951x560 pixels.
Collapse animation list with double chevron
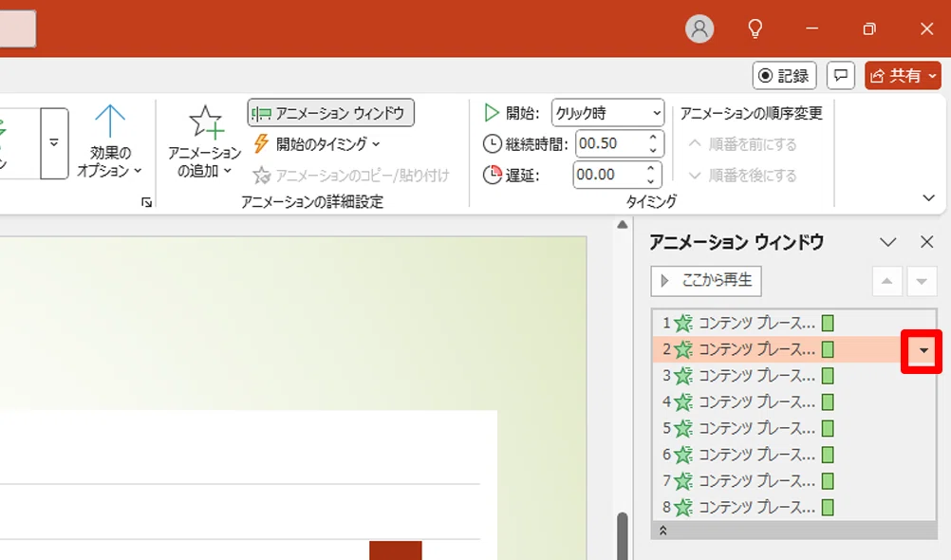pyautogui.click(x=662, y=531)
